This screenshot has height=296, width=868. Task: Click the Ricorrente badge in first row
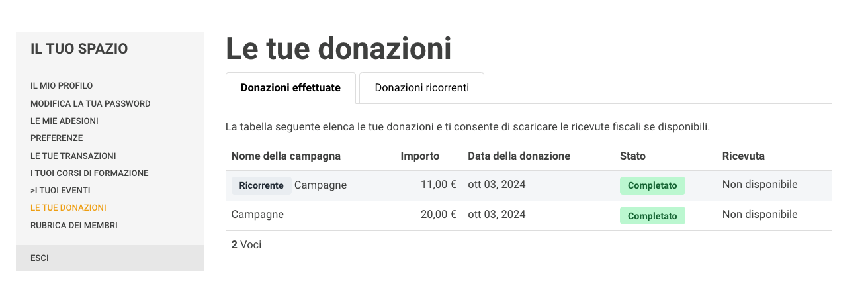pyautogui.click(x=261, y=185)
